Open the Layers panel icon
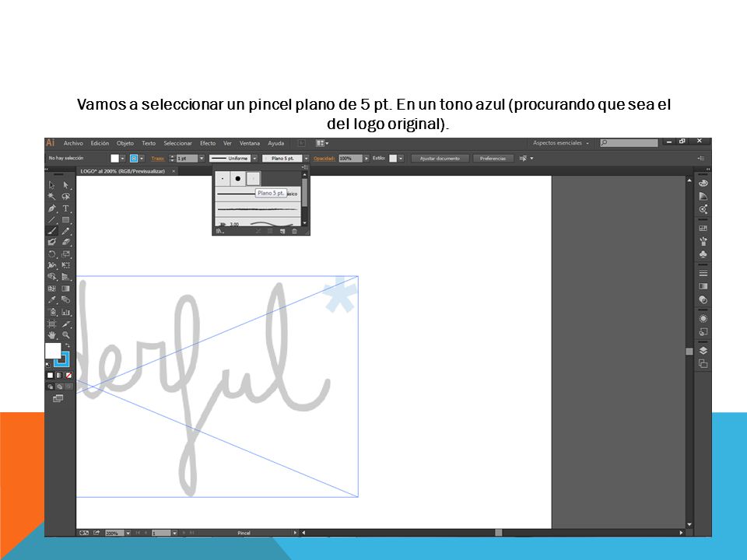 (703, 351)
